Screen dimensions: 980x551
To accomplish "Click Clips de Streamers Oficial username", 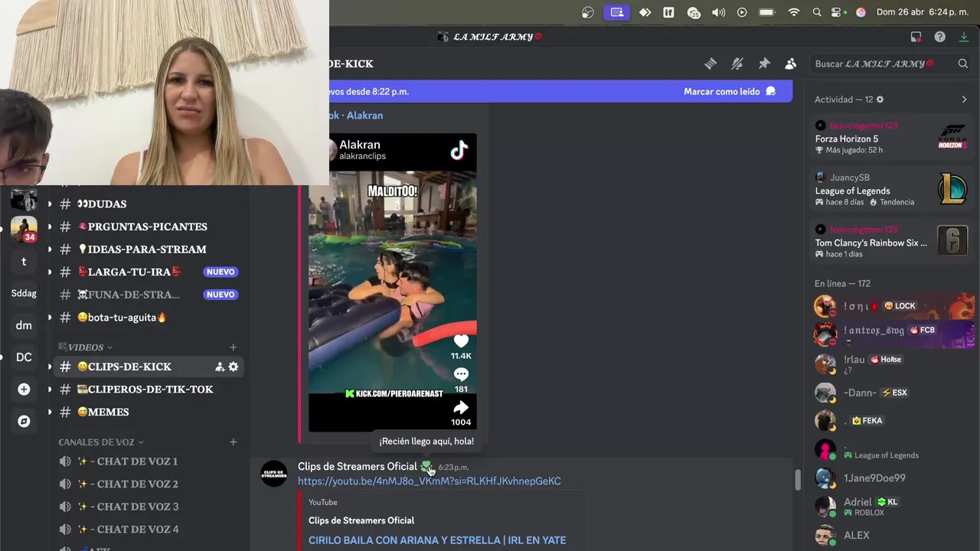I will click(x=358, y=467).
